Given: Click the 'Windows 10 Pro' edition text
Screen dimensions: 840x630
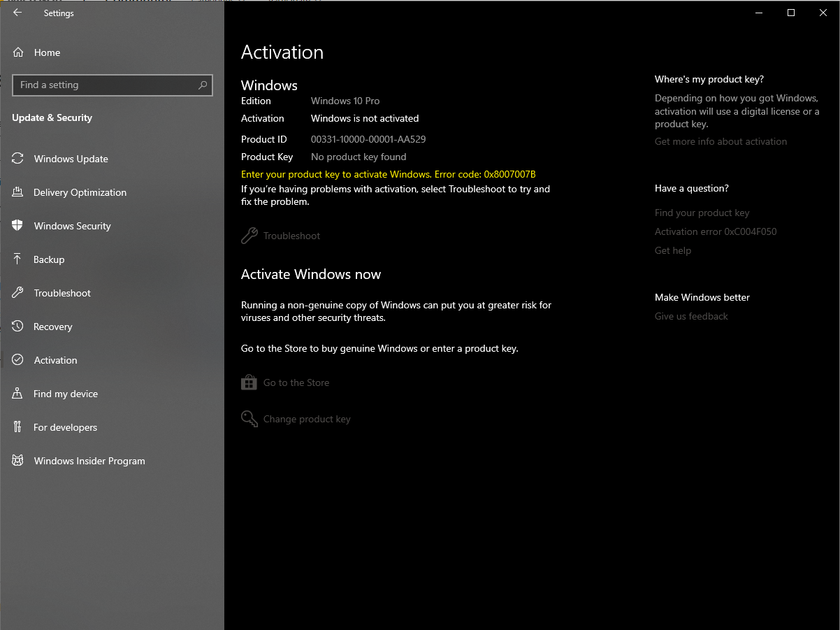Looking at the screenshot, I should tap(345, 101).
